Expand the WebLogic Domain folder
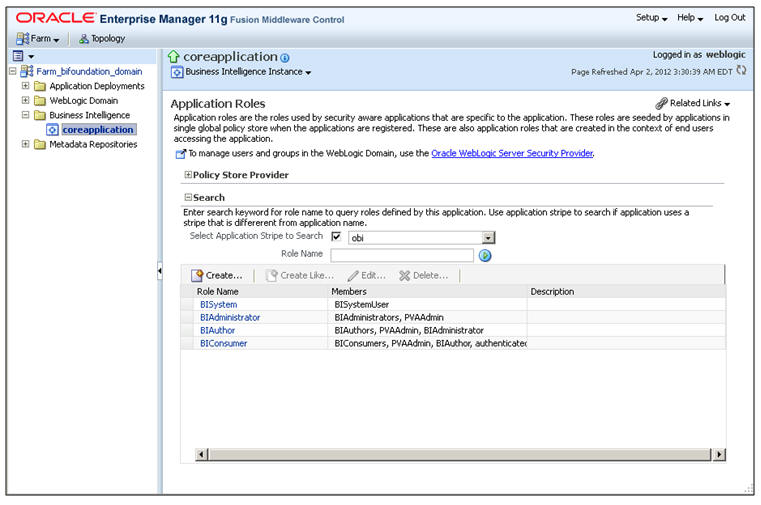 coord(25,100)
